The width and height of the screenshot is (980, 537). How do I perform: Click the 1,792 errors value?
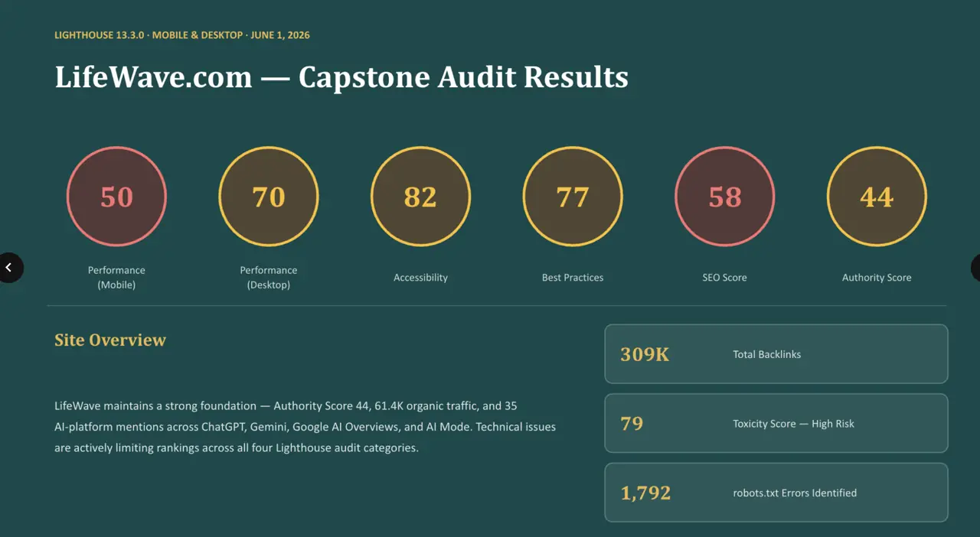point(645,493)
